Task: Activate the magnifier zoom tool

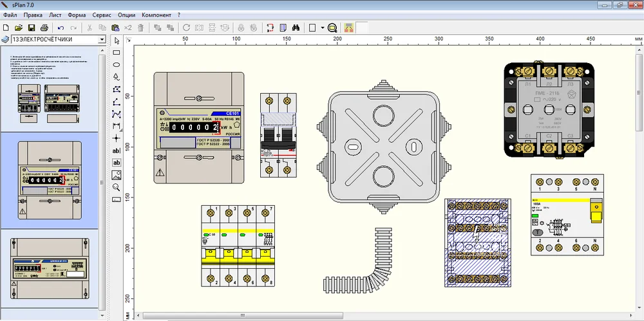Action: click(117, 187)
